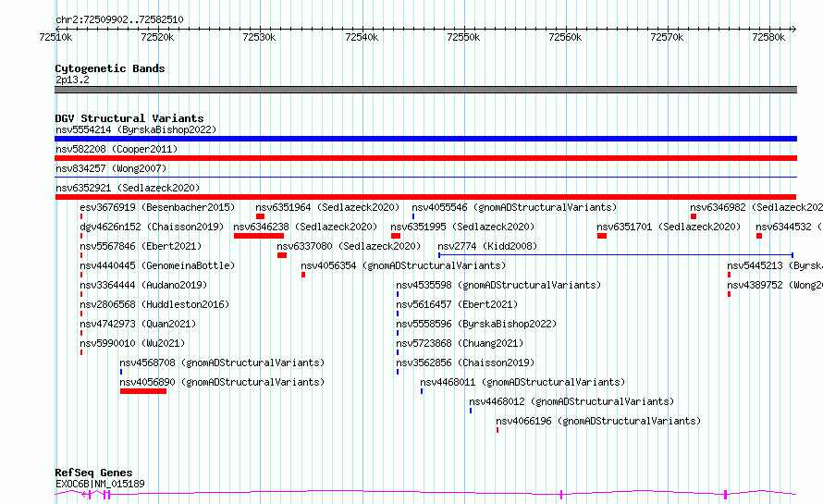
Task: Open EXOC6B|NM_015189 gene label
Action: click(100, 484)
